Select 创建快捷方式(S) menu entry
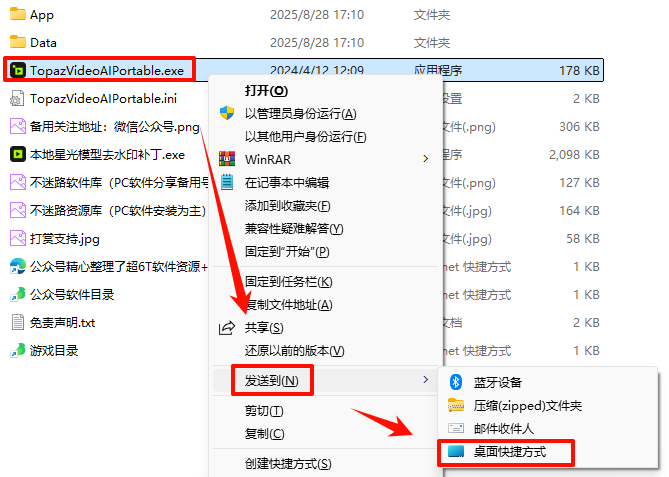The image size is (669, 477). coord(288,463)
